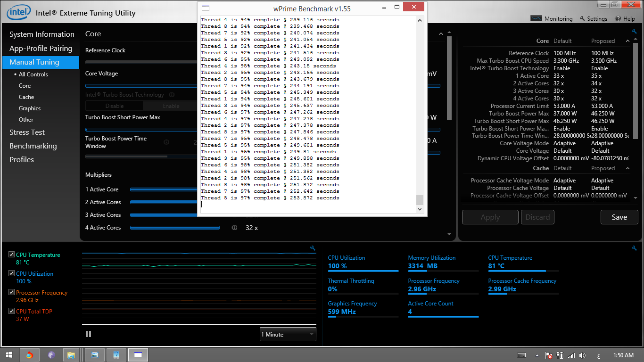Select the Other tuning subsection

26,120
